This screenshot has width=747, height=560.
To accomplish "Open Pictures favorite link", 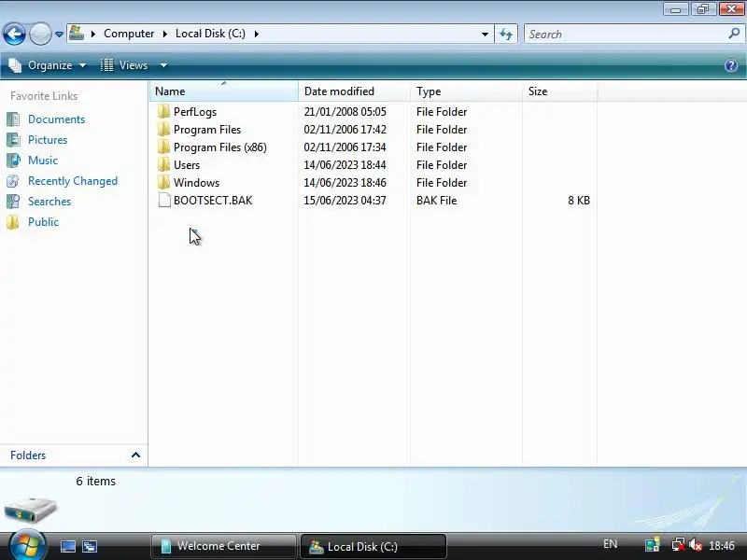I will 48,140.
